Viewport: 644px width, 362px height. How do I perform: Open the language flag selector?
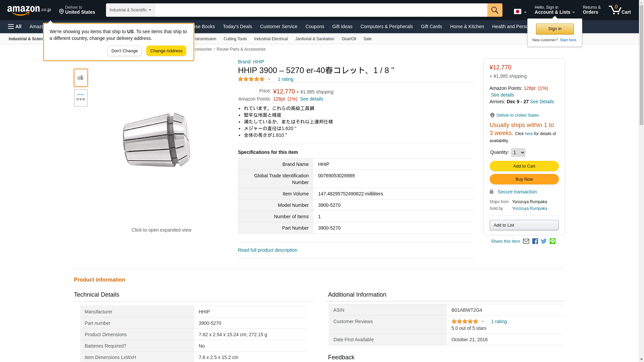(520, 12)
